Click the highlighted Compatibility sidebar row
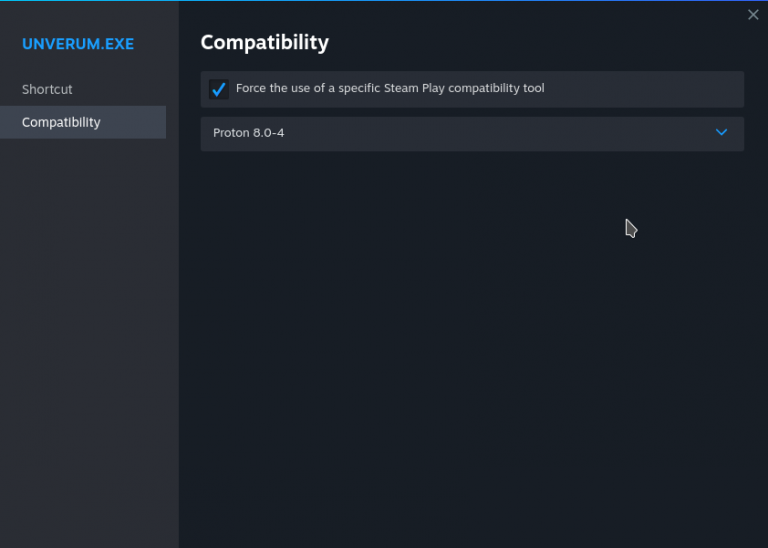 pos(83,122)
